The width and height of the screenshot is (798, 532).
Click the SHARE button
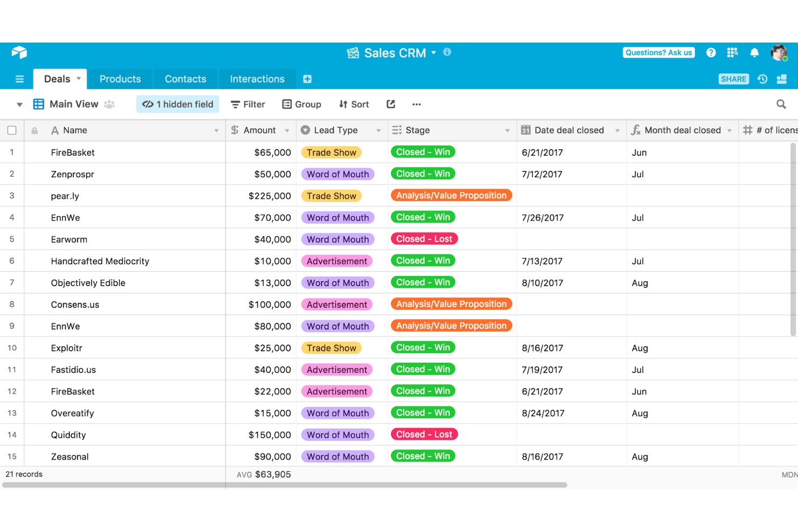(x=734, y=79)
